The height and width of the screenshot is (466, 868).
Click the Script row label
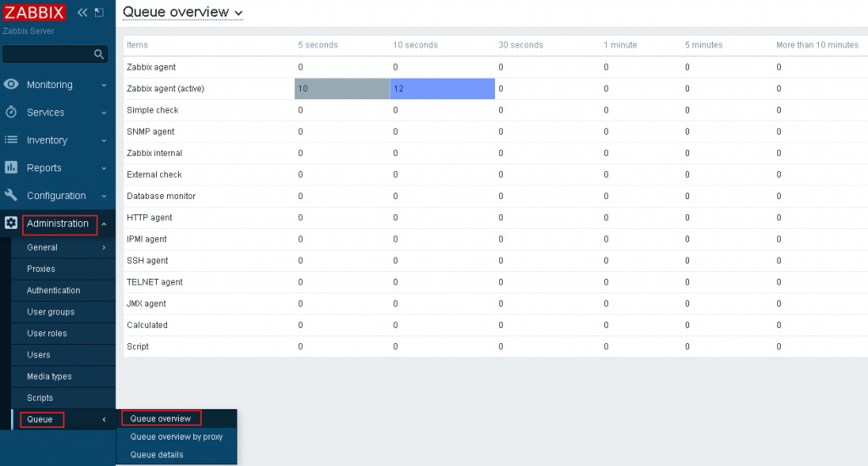(138, 347)
